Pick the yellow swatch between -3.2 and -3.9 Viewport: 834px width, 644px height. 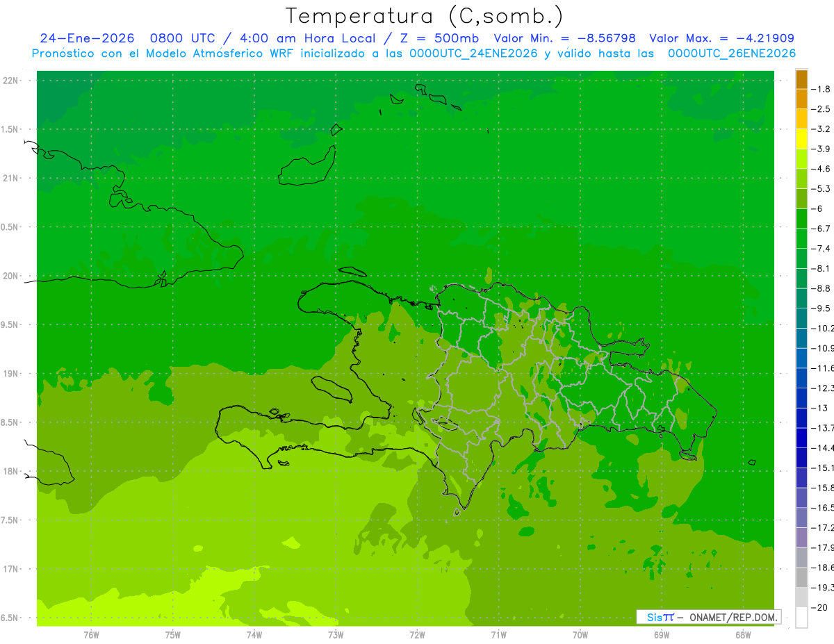pos(801,139)
